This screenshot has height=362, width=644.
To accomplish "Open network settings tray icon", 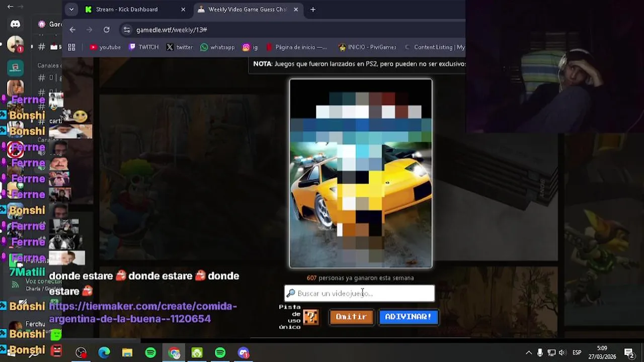I will tap(551, 353).
